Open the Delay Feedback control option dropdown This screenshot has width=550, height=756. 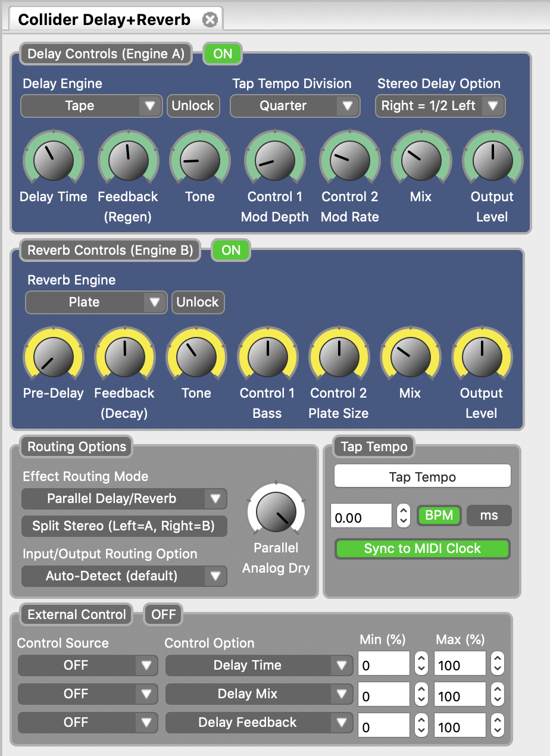(259, 723)
